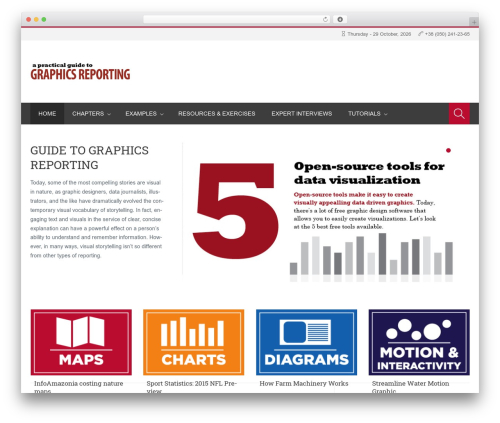Open the Diagrams category tile

pos(306,342)
